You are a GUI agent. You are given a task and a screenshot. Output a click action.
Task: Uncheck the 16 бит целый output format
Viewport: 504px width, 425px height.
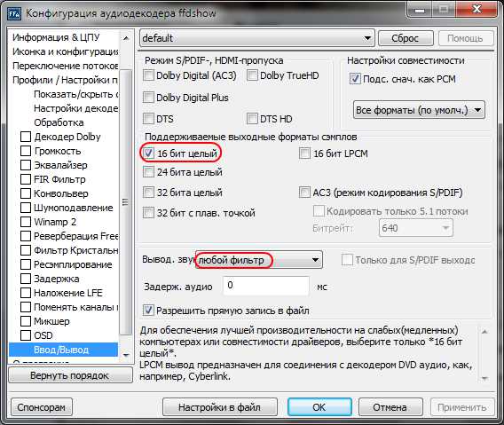tap(148, 153)
